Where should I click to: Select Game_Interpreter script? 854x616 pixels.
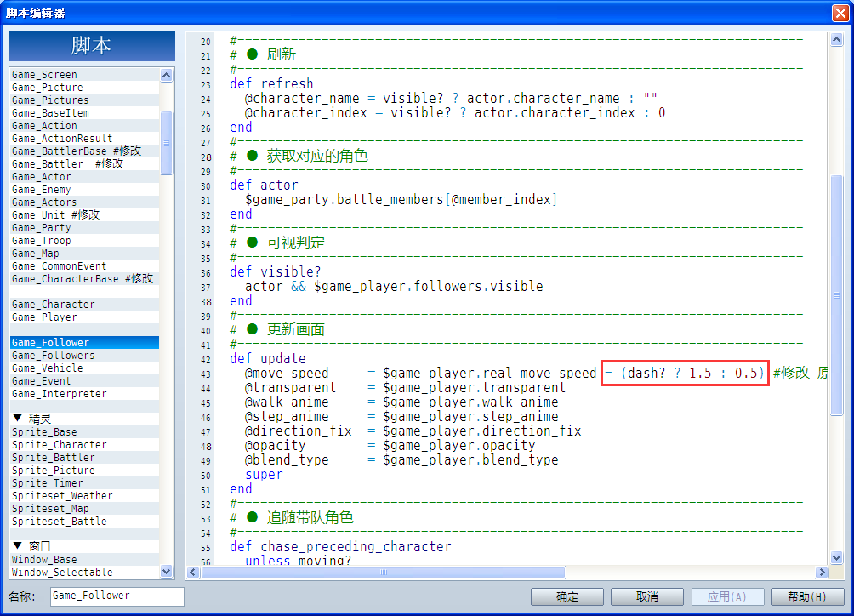[x=84, y=394]
